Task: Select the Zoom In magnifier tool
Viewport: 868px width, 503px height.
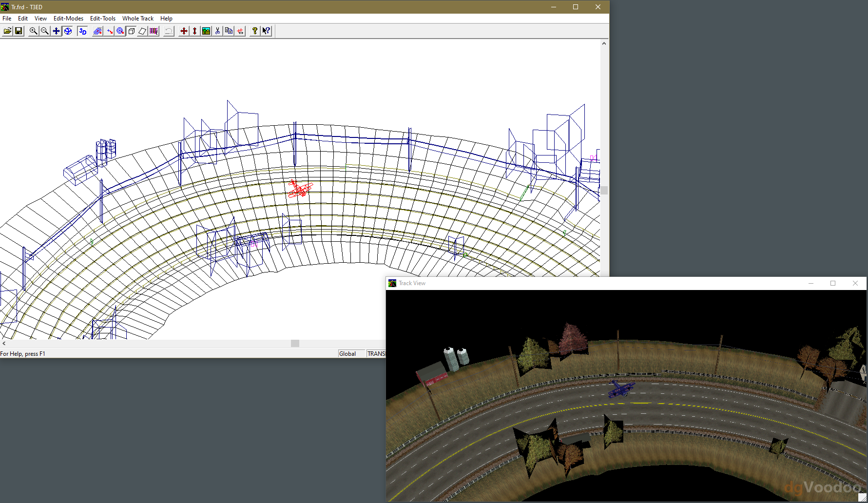Action: pyautogui.click(x=34, y=31)
